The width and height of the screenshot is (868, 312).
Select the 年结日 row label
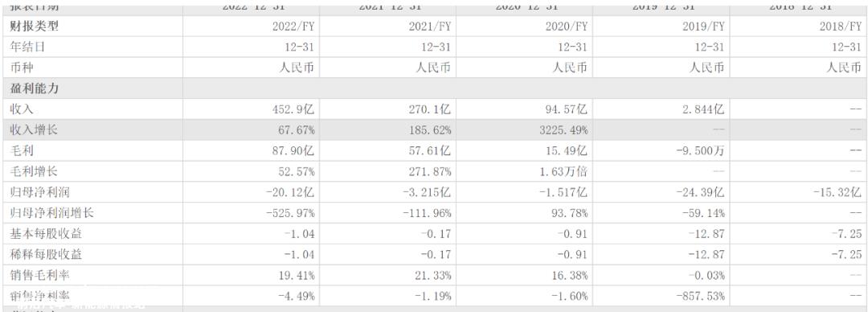[27, 47]
